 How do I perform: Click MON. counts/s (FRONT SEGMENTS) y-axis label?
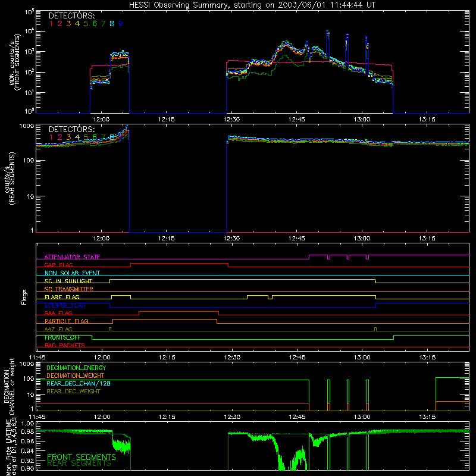(14, 62)
